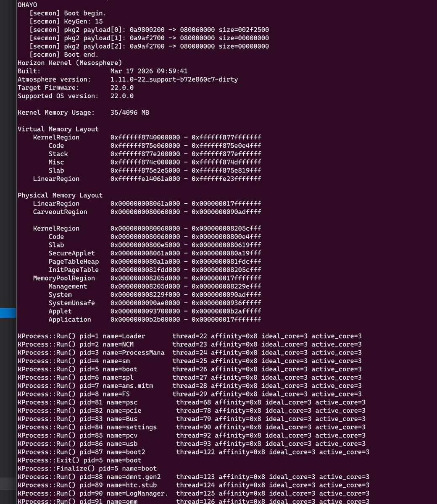
Task: Click the 'Supported OS version:' label
Action: pyautogui.click(x=58, y=96)
